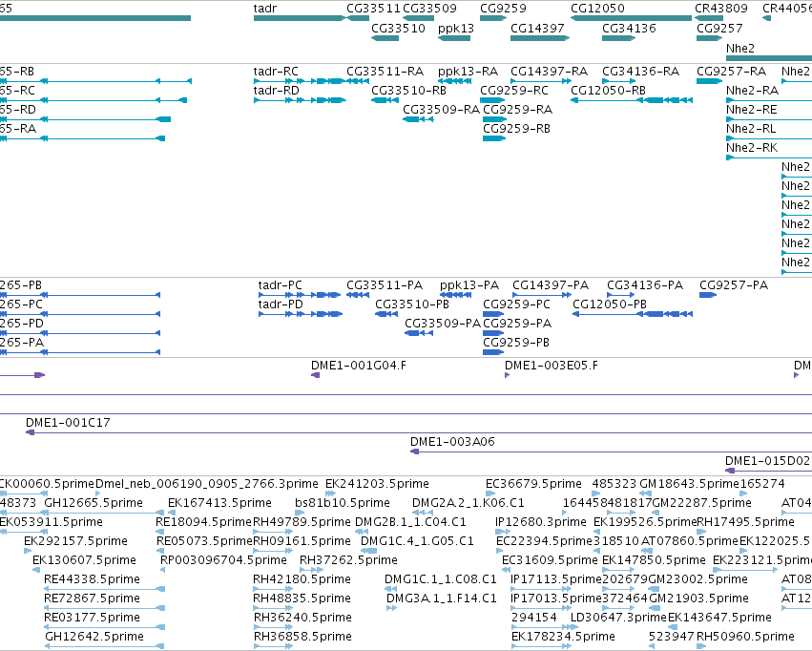Select the ppk13 gene label
Viewport: 812px width, 651px height.
(456, 29)
